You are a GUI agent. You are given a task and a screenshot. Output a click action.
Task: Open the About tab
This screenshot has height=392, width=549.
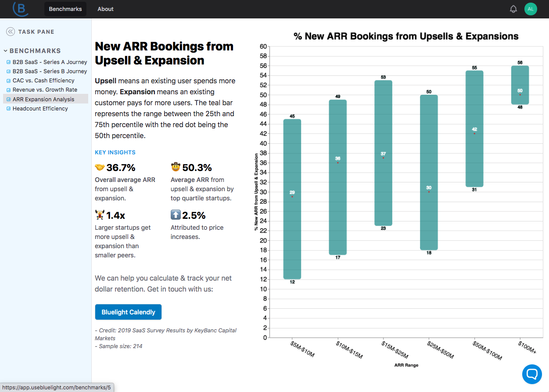pos(105,9)
